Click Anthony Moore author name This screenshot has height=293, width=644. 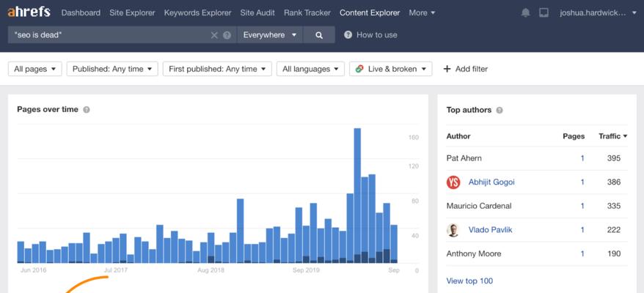(474, 253)
